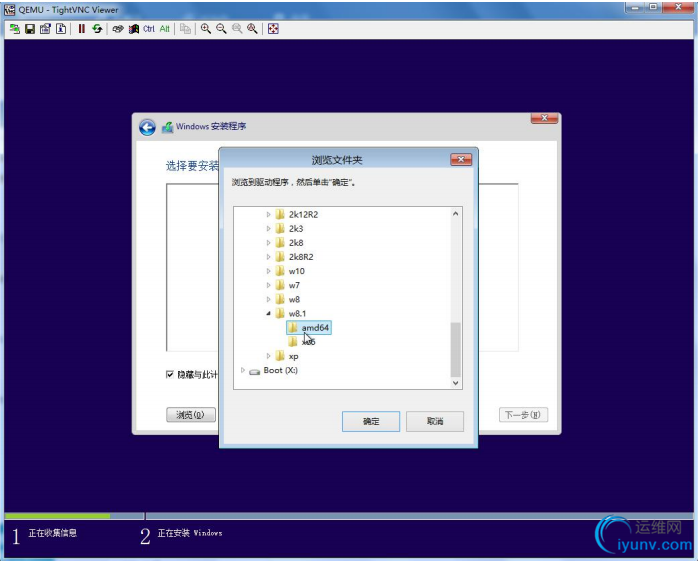
Task: Close the Windows 安装程序 window
Action: coord(544,118)
